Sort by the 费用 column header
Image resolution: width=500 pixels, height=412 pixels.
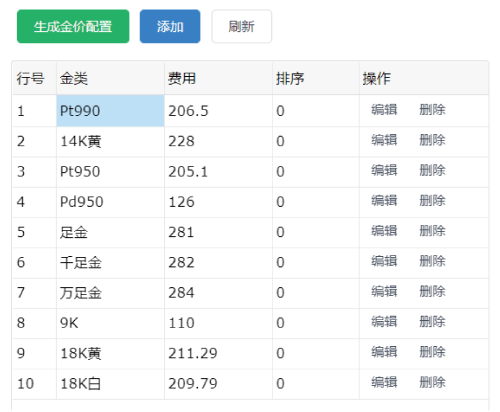[218, 78]
